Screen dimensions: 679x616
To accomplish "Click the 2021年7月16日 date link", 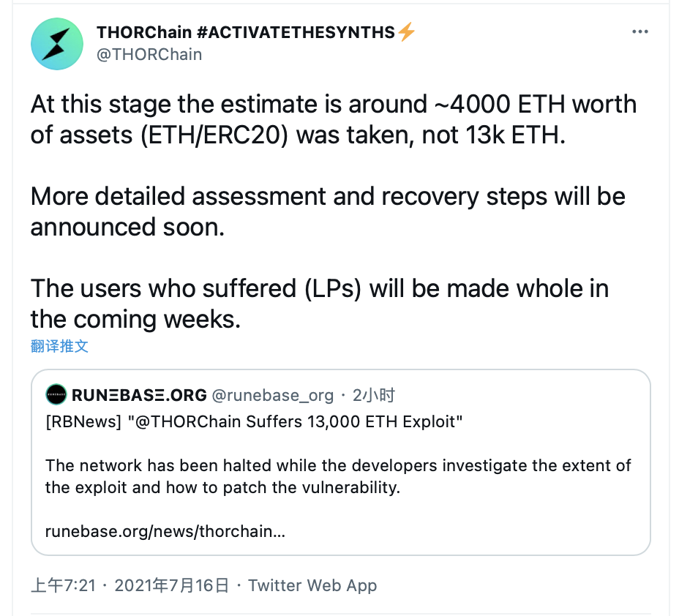I will tap(171, 585).
